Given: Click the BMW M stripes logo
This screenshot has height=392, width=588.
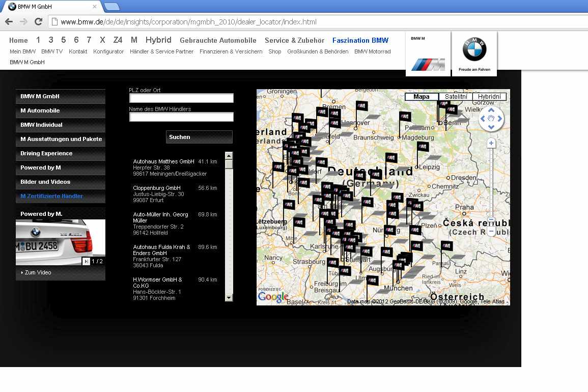Looking at the screenshot, I should pyautogui.click(x=428, y=65).
